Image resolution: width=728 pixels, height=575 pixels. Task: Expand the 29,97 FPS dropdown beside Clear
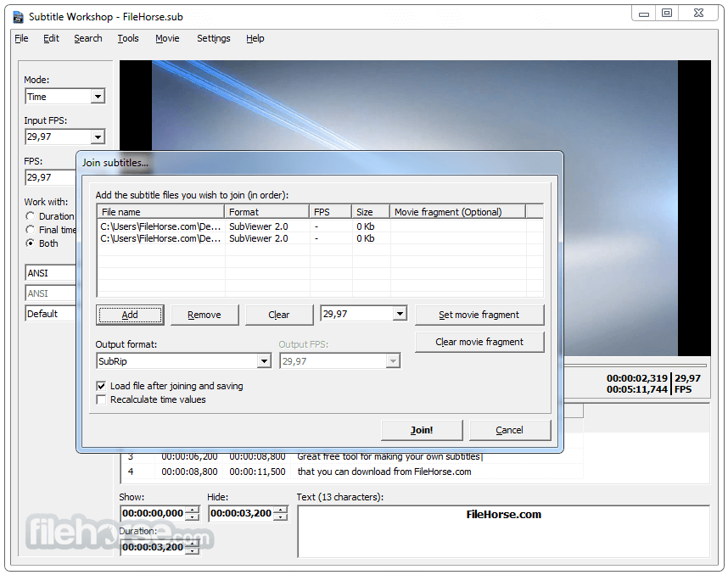(x=400, y=314)
